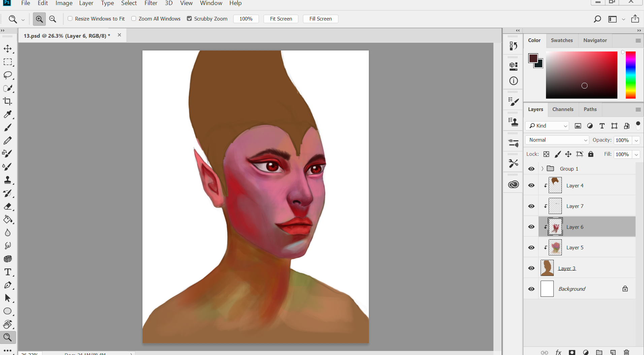Select the Lasso tool
This screenshot has height=355, width=644.
(7, 75)
